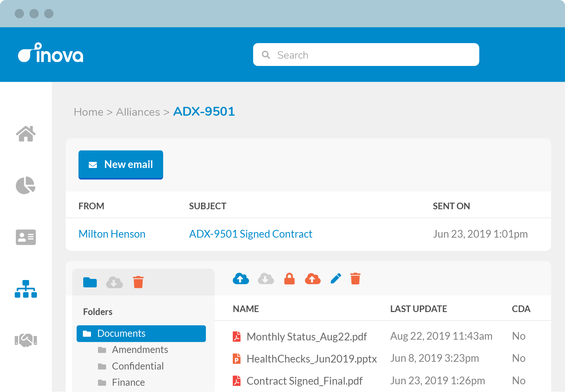Open HealthChecks_Jun2019.pptx

[312, 359]
